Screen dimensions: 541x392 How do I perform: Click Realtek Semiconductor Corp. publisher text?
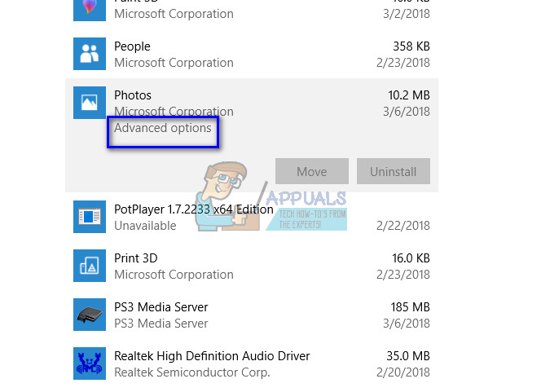192,372
